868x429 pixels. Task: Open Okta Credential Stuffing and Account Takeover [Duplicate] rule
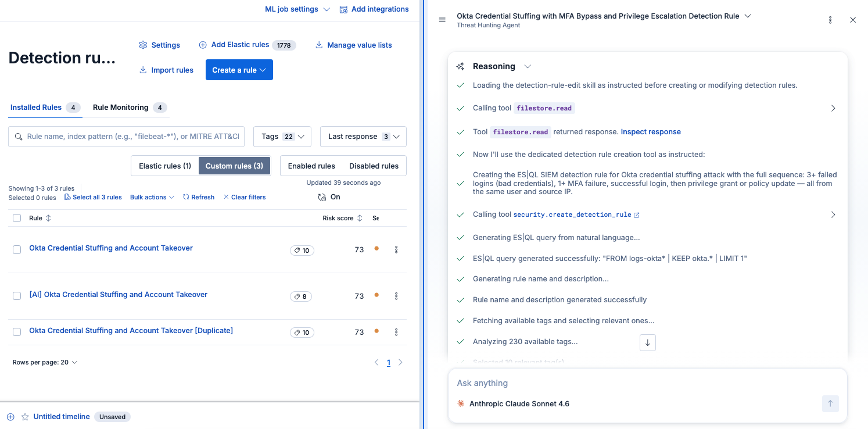point(131,331)
